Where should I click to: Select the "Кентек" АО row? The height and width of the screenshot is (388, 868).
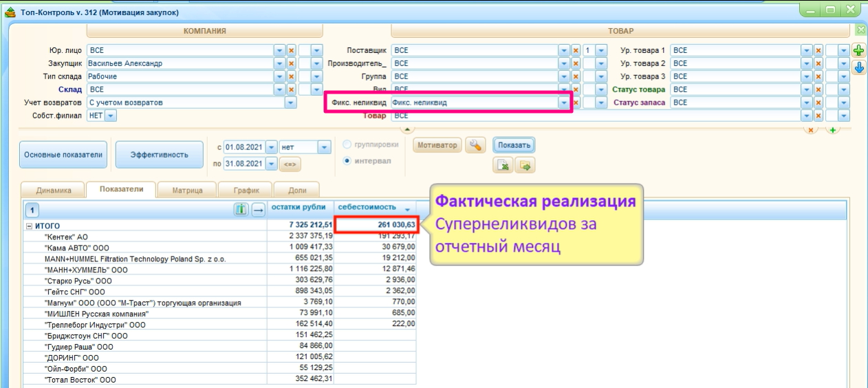pyautogui.click(x=219, y=237)
